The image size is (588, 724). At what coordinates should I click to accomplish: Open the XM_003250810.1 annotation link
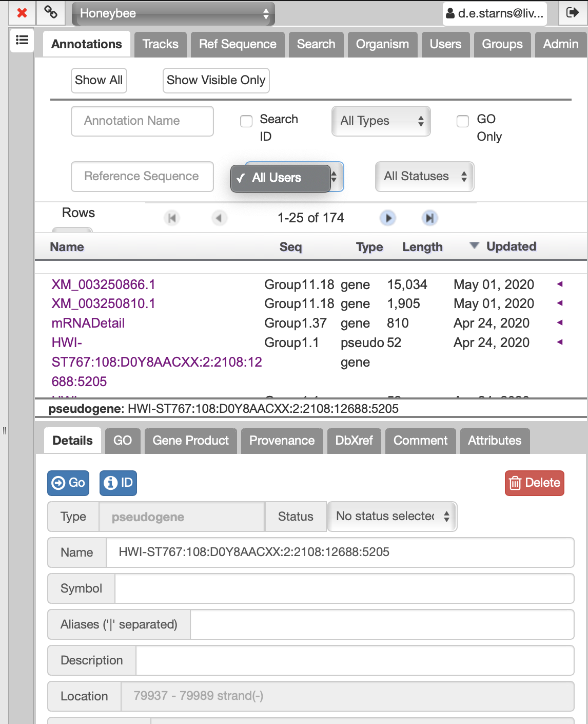(104, 303)
